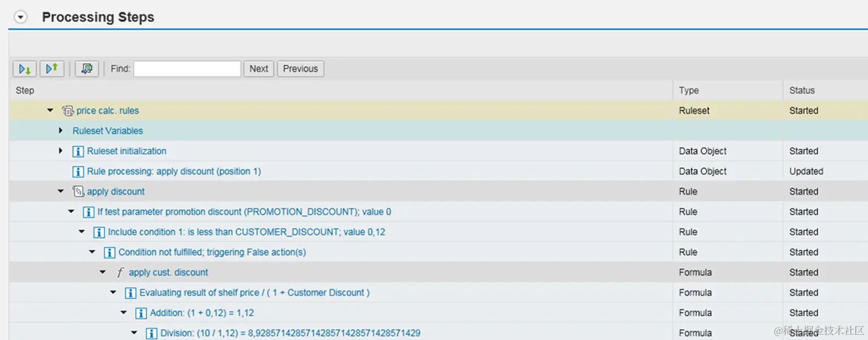Image resolution: width=868 pixels, height=340 pixels.
Task: Open the Ruleset Variables link
Action: [x=108, y=131]
